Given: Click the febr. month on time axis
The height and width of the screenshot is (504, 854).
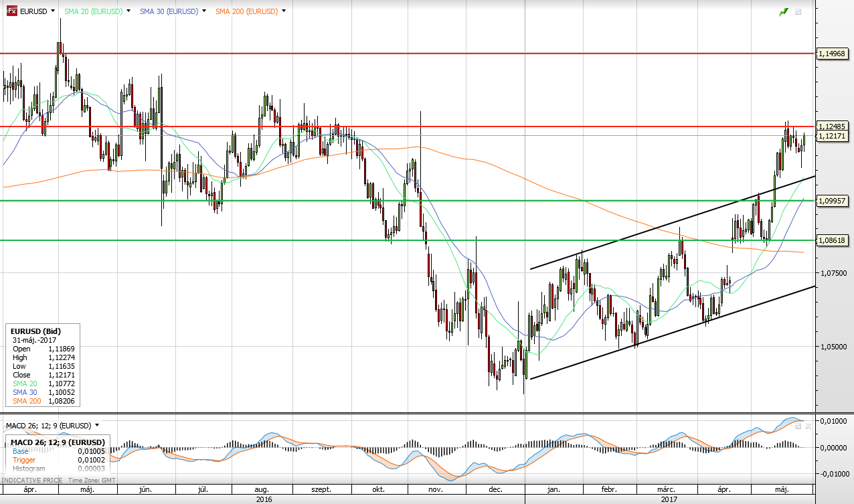Looking at the screenshot, I should [609, 490].
